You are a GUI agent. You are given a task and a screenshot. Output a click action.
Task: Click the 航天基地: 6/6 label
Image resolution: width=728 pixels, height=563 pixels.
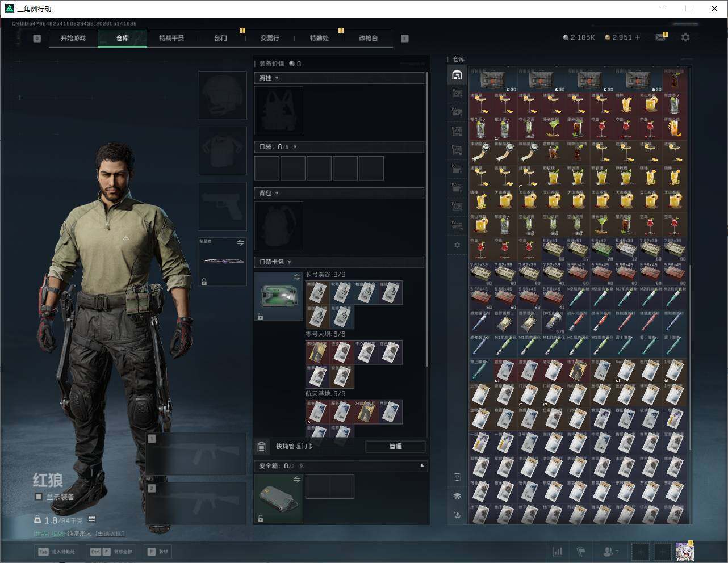click(325, 394)
